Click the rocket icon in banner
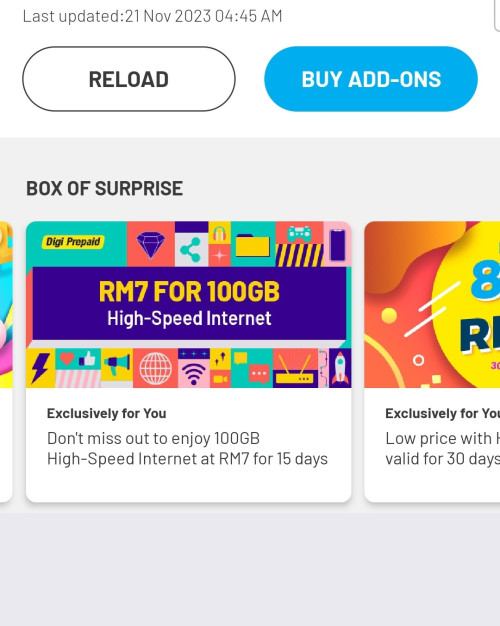This screenshot has height=626, width=500. pyautogui.click(x=340, y=368)
